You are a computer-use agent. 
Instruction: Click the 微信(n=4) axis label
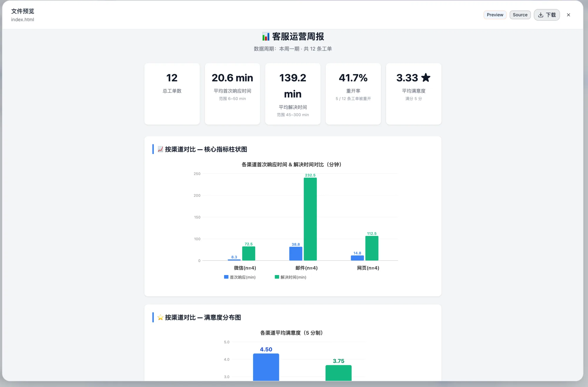click(x=245, y=268)
